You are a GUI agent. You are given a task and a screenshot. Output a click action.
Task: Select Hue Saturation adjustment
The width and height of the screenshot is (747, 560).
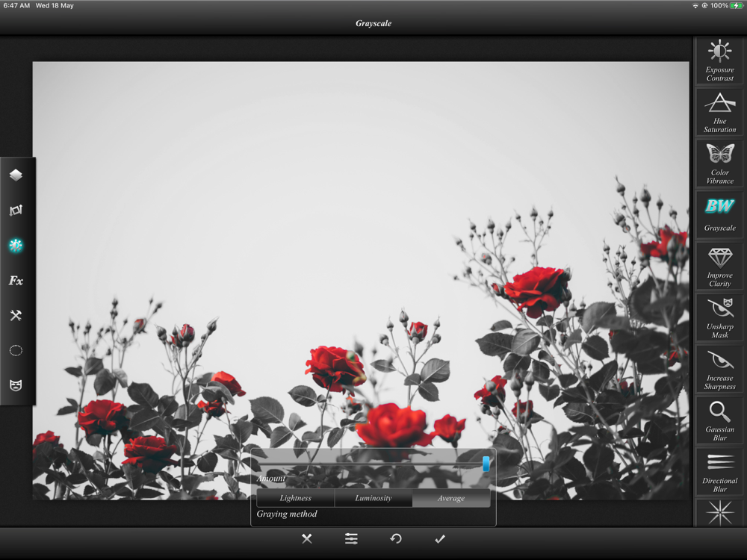(x=719, y=113)
